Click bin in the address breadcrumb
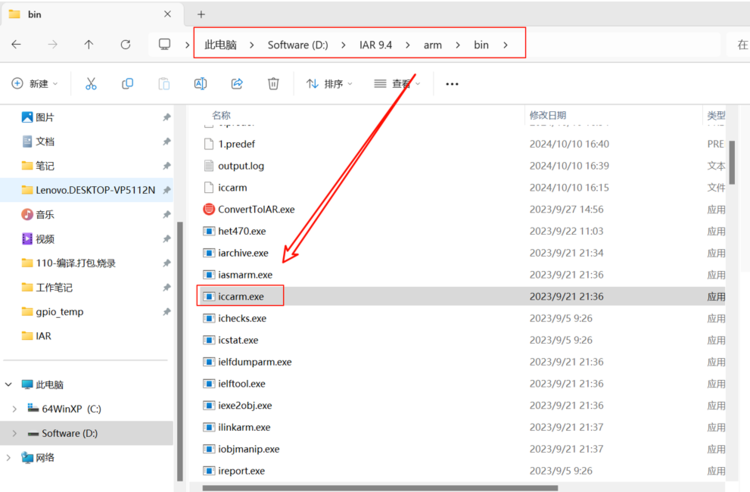 click(481, 45)
